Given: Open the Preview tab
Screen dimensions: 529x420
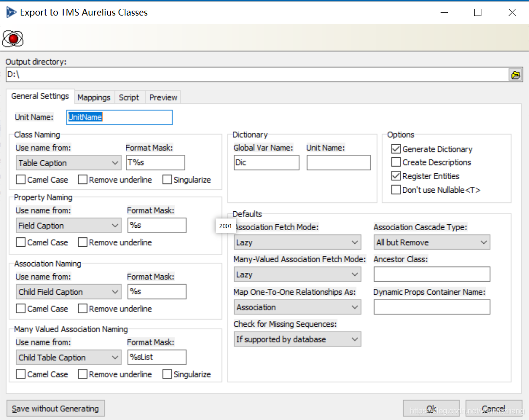Looking at the screenshot, I should point(163,98).
